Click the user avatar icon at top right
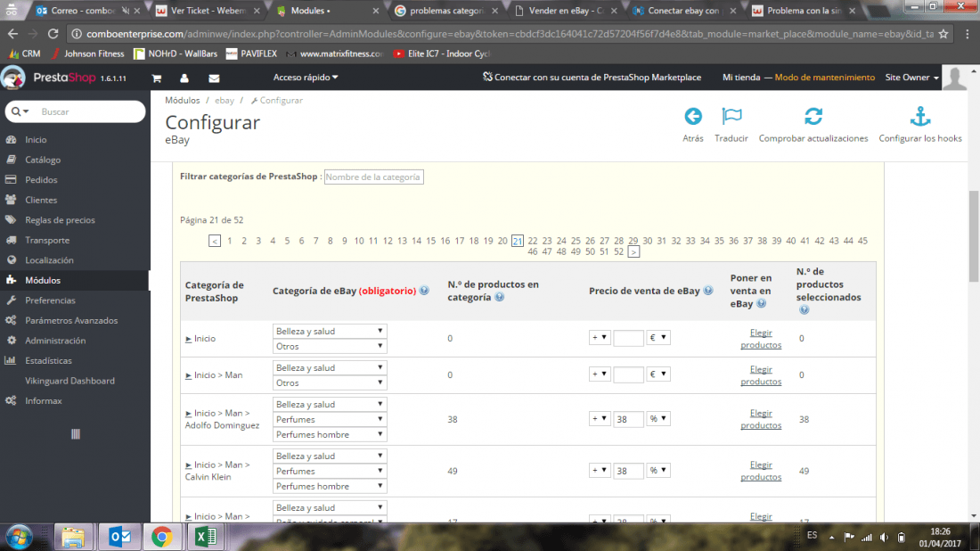The image size is (980, 551). (954, 78)
